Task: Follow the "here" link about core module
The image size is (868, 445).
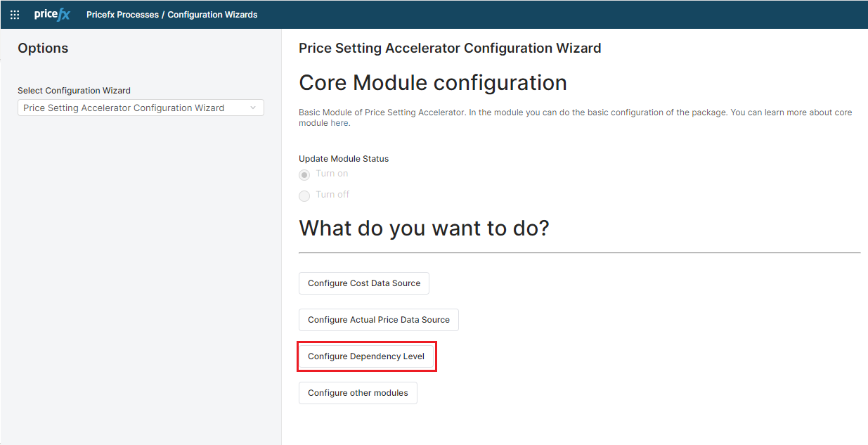Action: tap(339, 123)
